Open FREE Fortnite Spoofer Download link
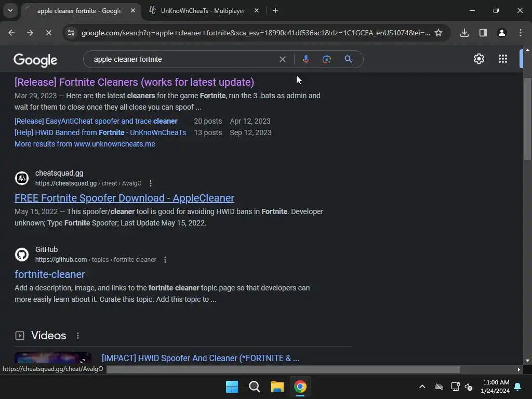Screen dimensions: 532x399 point(125,198)
